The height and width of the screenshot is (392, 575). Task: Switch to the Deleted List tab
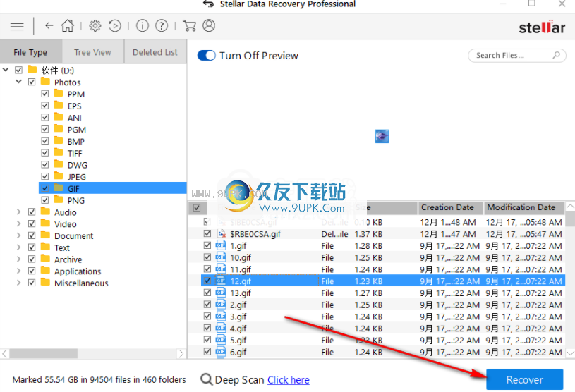tap(155, 52)
